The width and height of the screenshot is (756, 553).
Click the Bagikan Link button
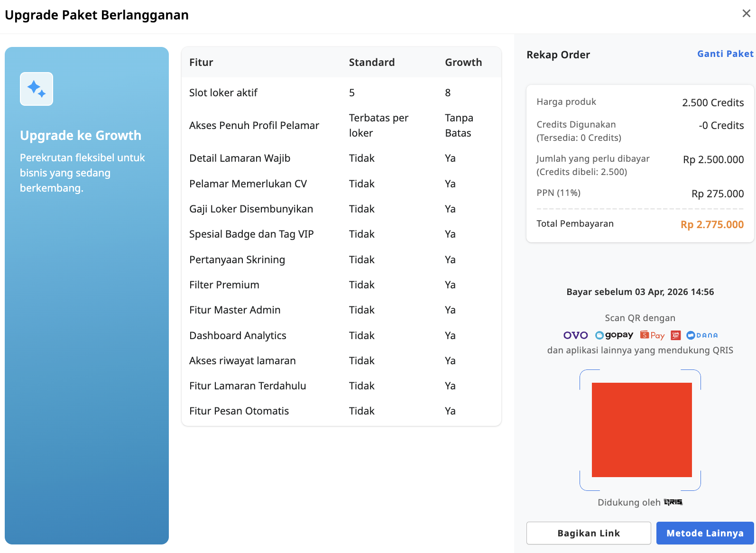[589, 533]
